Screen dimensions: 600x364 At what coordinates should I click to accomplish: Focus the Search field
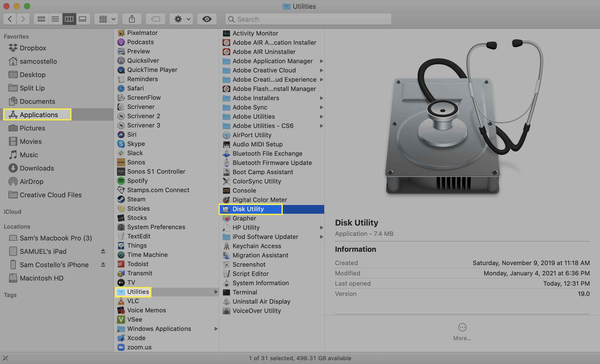[308, 19]
